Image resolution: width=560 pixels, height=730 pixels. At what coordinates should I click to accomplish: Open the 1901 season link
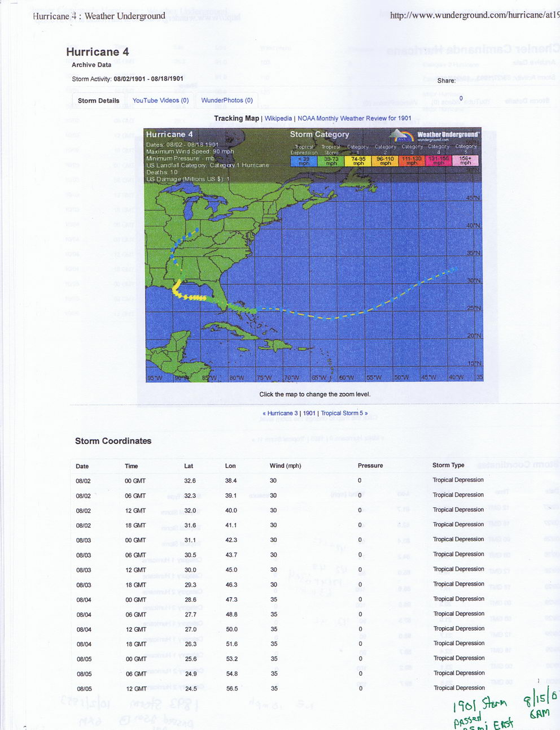tap(309, 414)
